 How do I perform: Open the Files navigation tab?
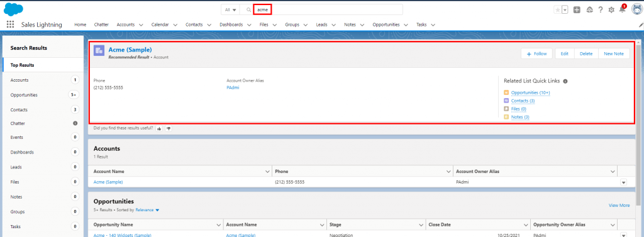point(264,25)
